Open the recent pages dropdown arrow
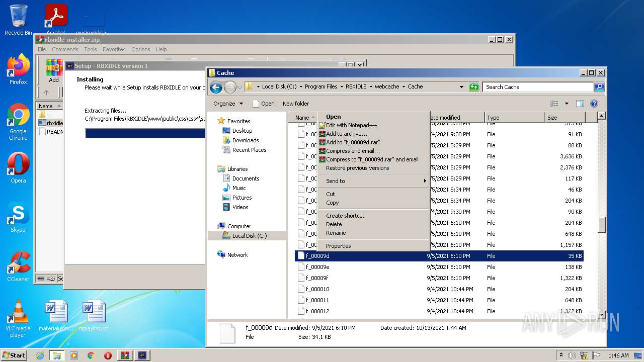 pos(239,87)
